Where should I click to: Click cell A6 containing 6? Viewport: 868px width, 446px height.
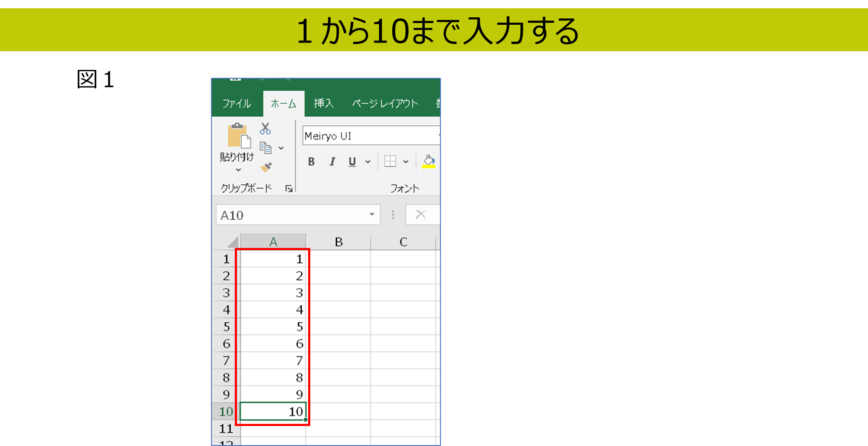(273, 344)
